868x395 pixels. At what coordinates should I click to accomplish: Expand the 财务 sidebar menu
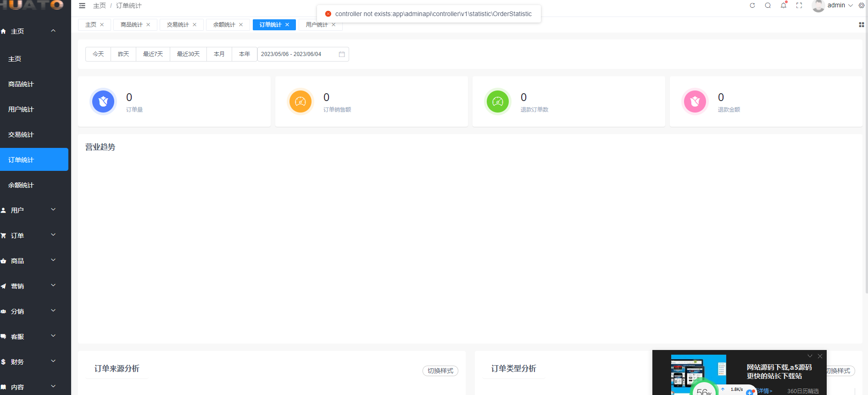pos(53,361)
